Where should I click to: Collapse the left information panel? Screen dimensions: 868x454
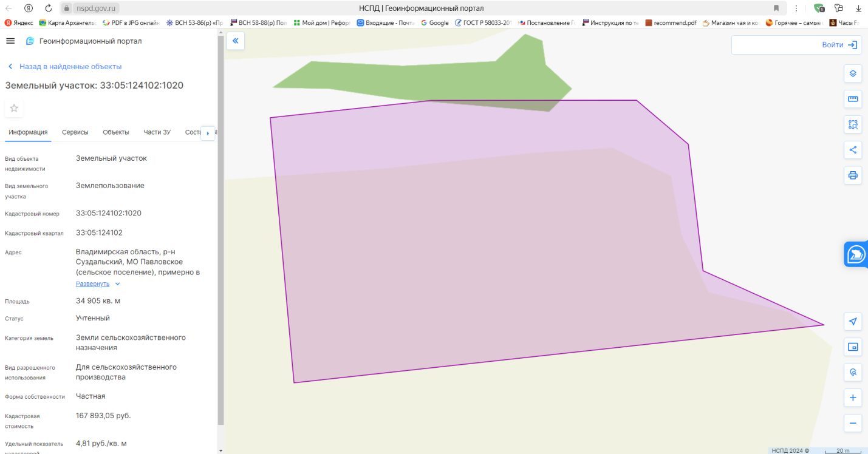click(x=236, y=41)
